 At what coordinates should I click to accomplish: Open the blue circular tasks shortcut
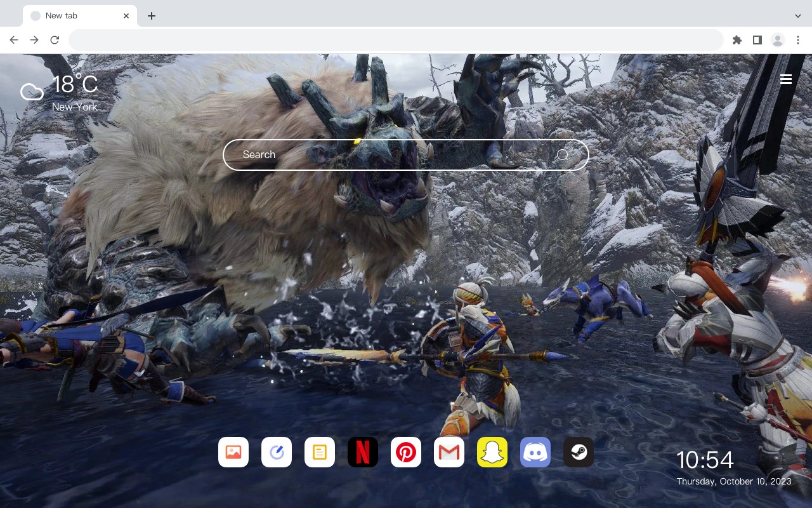(277, 452)
